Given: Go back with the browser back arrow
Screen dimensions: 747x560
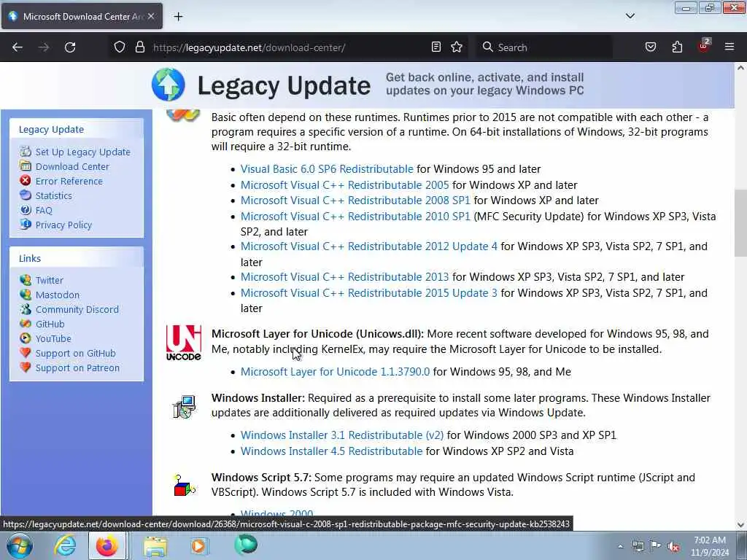Looking at the screenshot, I should click(18, 47).
